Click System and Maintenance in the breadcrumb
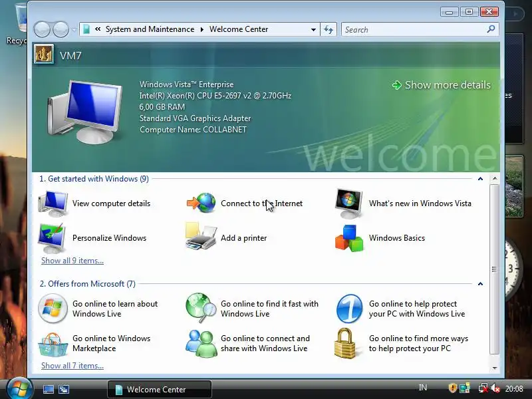 click(150, 29)
